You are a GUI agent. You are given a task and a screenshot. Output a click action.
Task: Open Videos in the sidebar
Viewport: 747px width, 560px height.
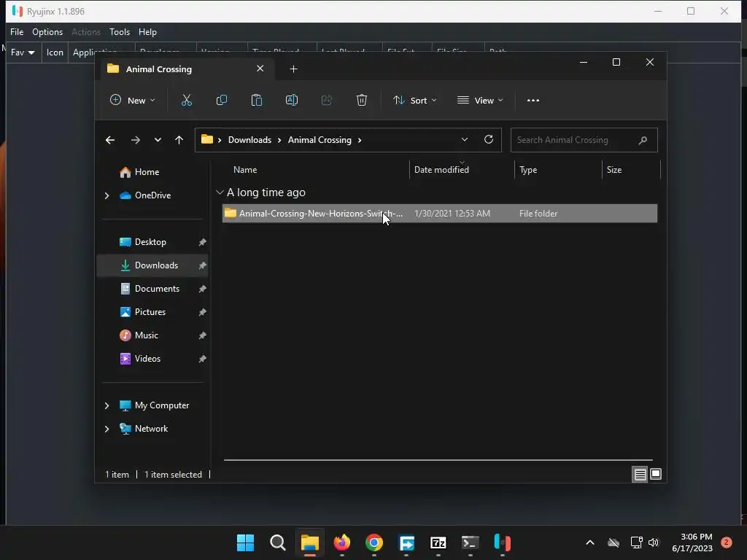pyautogui.click(x=147, y=359)
